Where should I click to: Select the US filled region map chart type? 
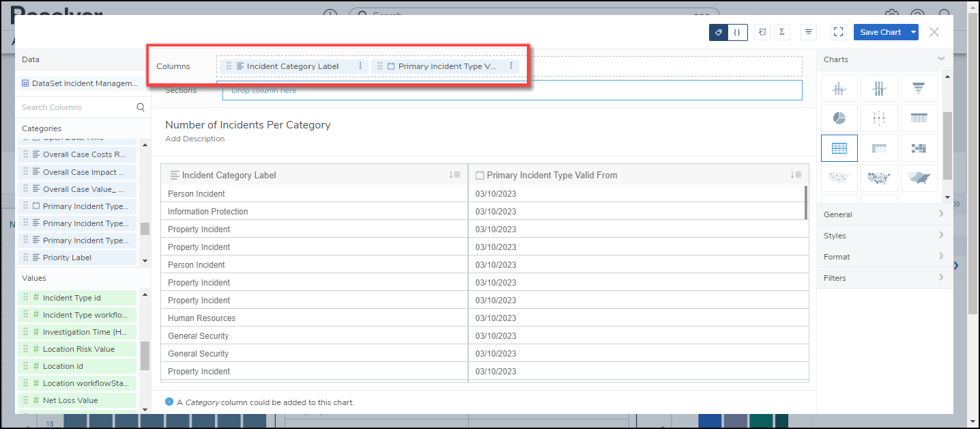point(919,178)
